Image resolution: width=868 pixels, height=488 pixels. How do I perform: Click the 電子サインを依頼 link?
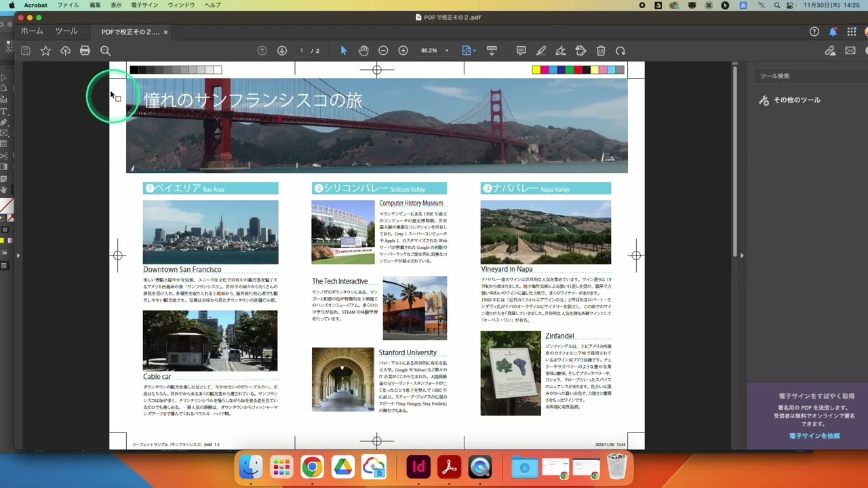tap(814, 436)
